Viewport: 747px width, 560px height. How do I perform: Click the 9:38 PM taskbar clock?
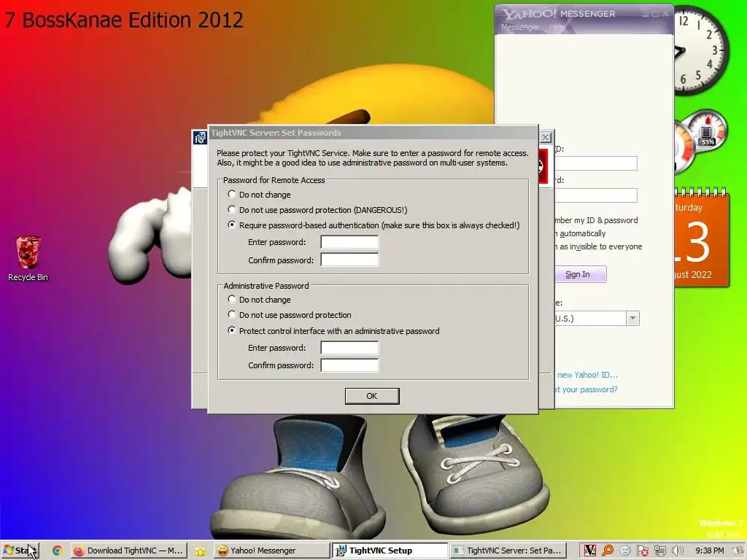click(709, 551)
